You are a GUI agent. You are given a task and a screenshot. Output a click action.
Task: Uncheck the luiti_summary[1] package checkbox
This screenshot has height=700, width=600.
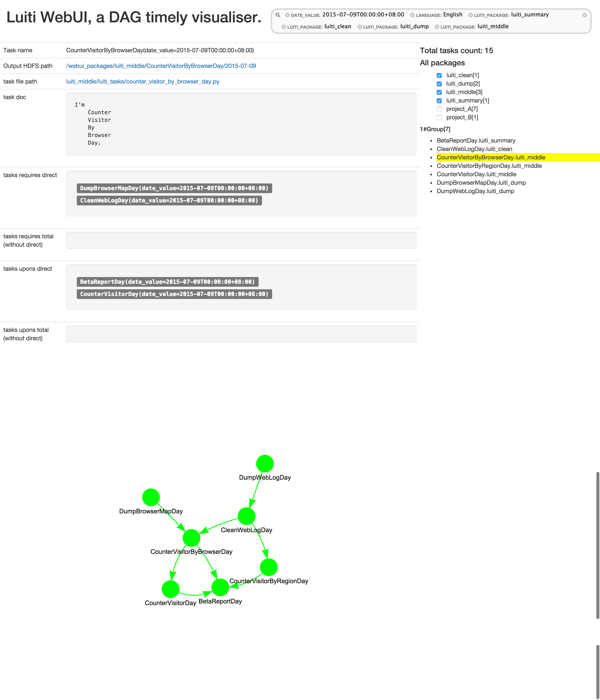pos(439,101)
